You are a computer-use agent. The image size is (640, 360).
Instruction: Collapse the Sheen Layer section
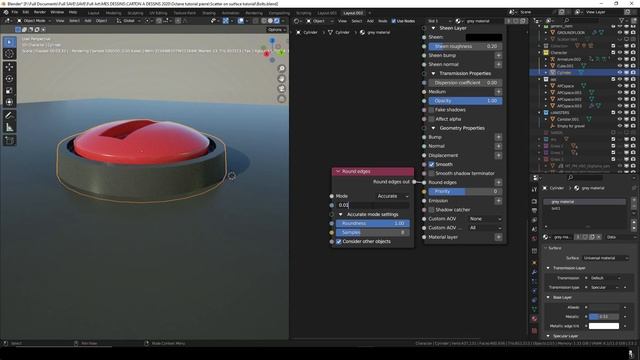pos(433,28)
